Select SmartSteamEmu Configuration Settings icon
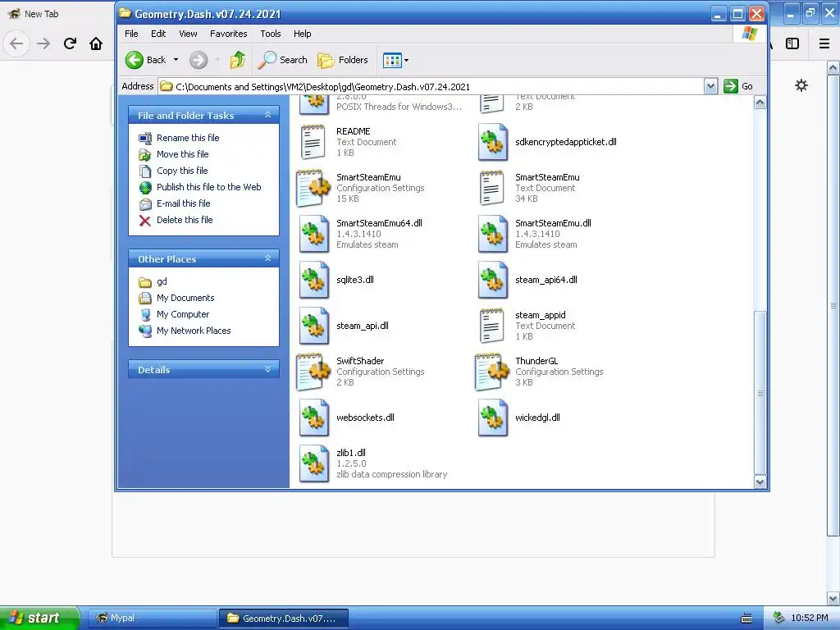The width and height of the screenshot is (840, 630). (x=313, y=188)
